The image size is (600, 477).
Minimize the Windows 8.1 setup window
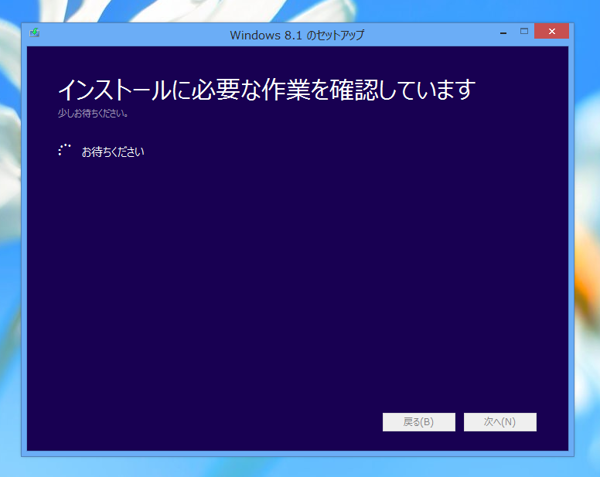tap(503, 32)
